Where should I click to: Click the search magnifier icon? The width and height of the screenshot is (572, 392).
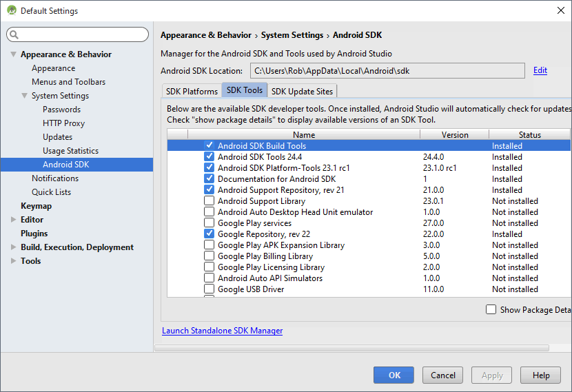pos(14,34)
